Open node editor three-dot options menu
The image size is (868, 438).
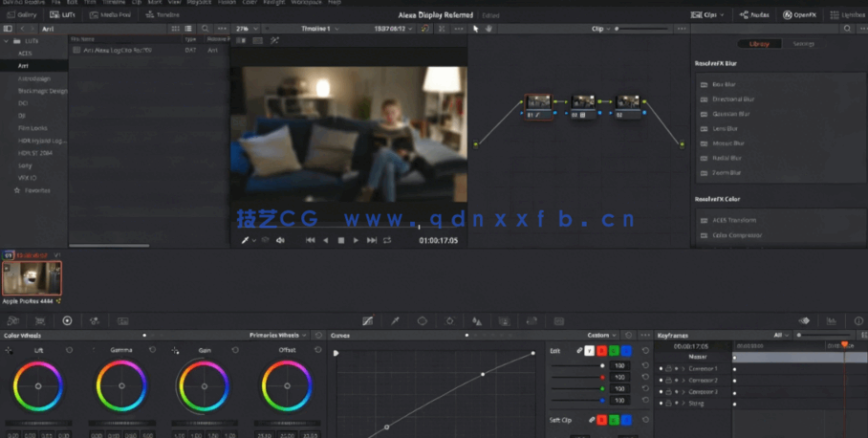pos(682,29)
